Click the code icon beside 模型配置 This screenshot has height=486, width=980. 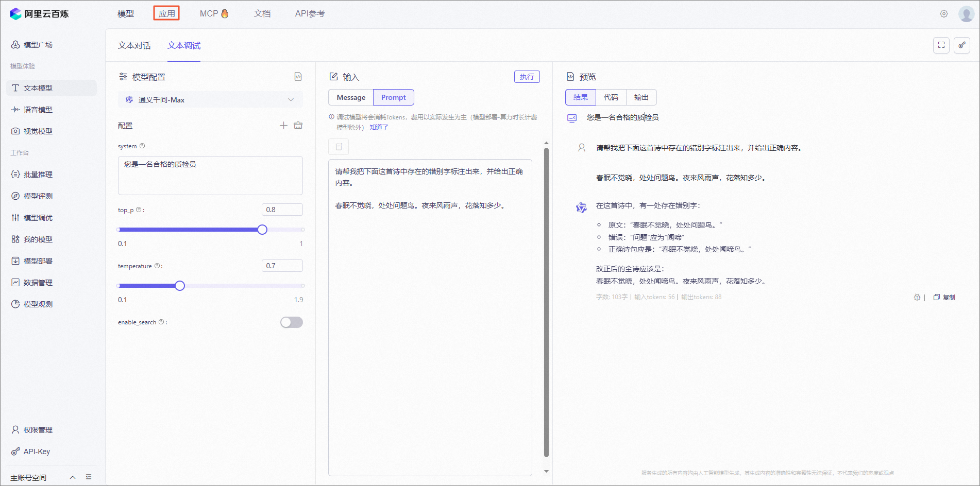(x=298, y=77)
